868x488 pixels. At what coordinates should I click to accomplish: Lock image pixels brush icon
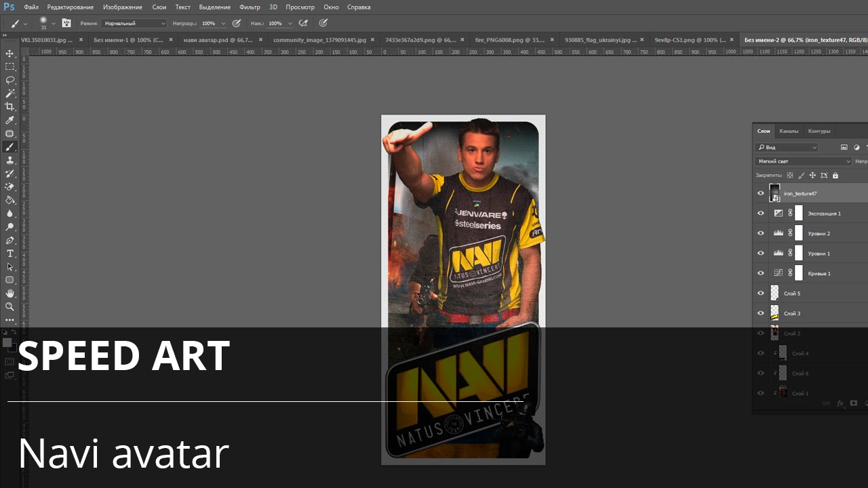tap(801, 176)
